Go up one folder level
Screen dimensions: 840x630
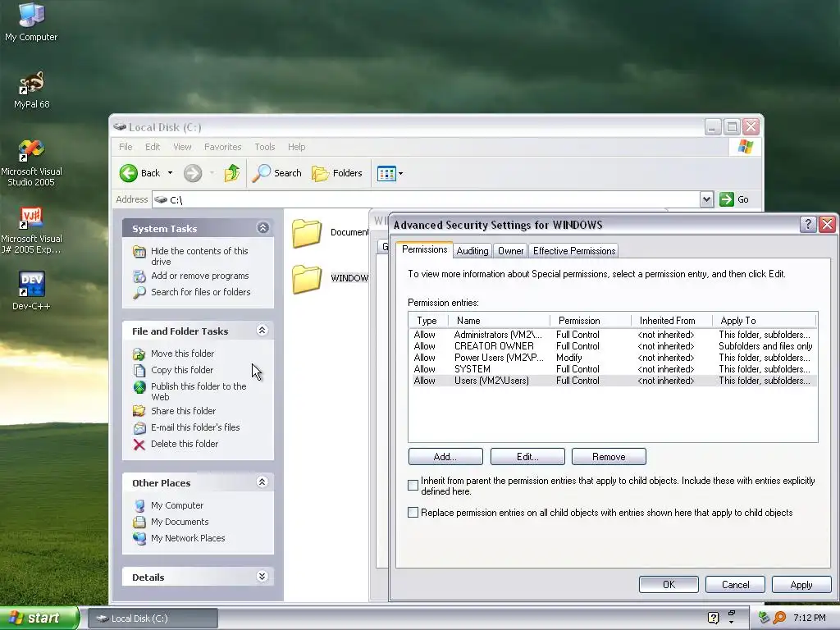[x=232, y=173]
